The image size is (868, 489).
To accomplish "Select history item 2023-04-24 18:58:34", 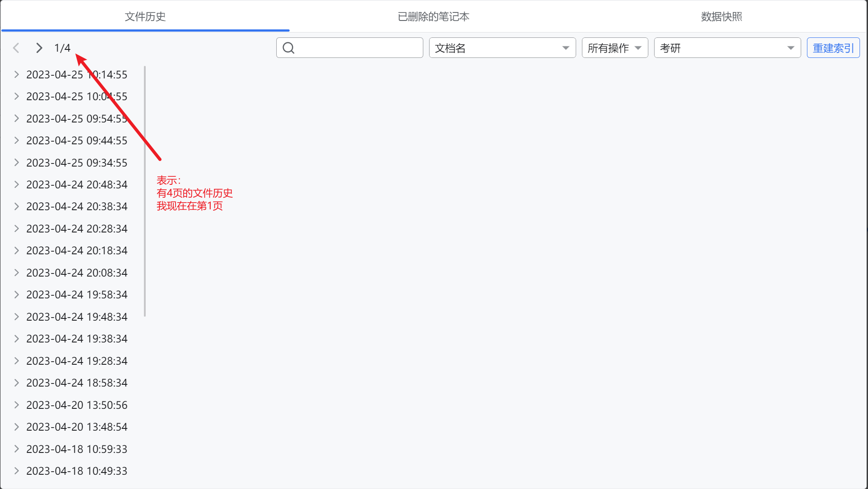I will point(77,383).
